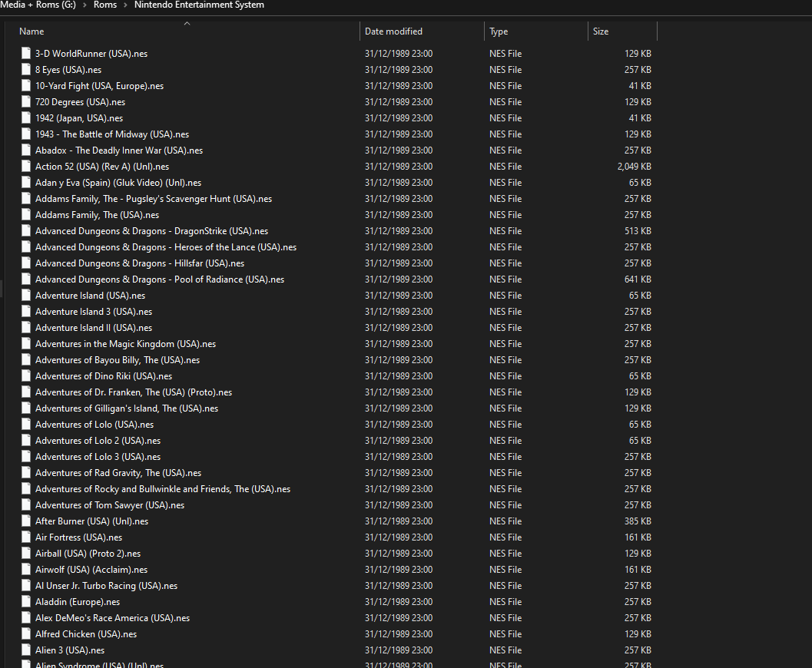Select Alien 3 (USA).nes
Viewport: 812px width, 668px height.
coord(70,650)
